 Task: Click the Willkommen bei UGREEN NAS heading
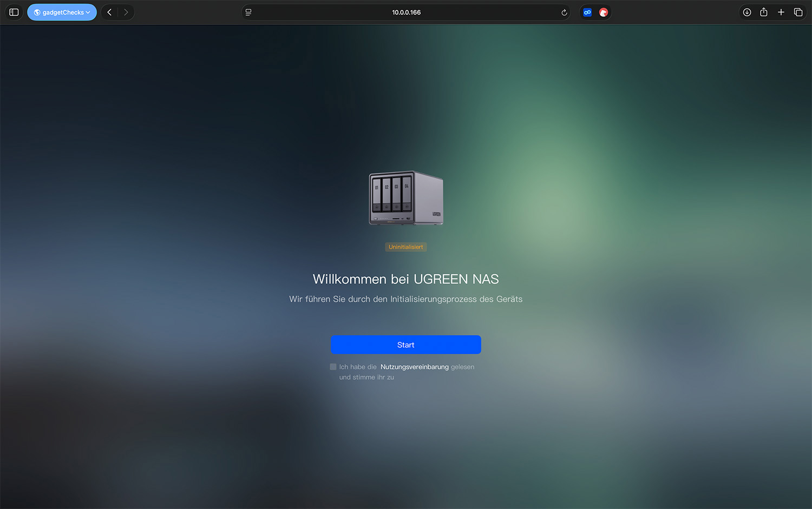click(406, 279)
